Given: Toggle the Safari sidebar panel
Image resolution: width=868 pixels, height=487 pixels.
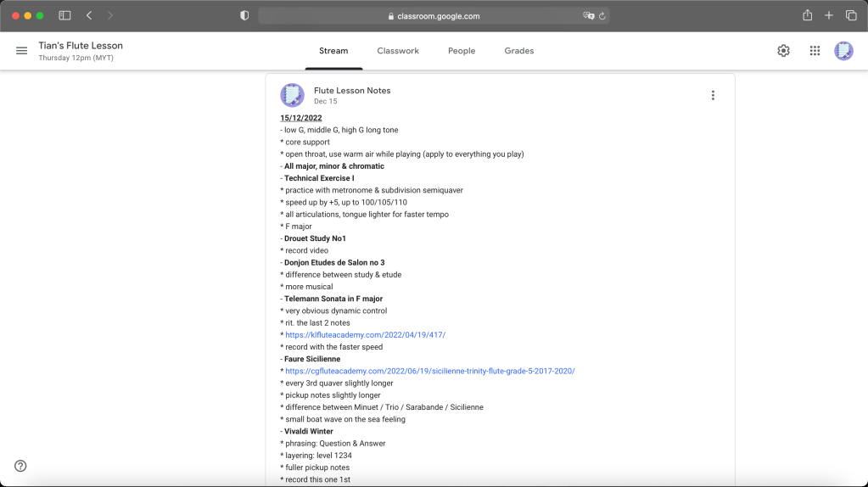Looking at the screenshot, I should click(64, 15).
